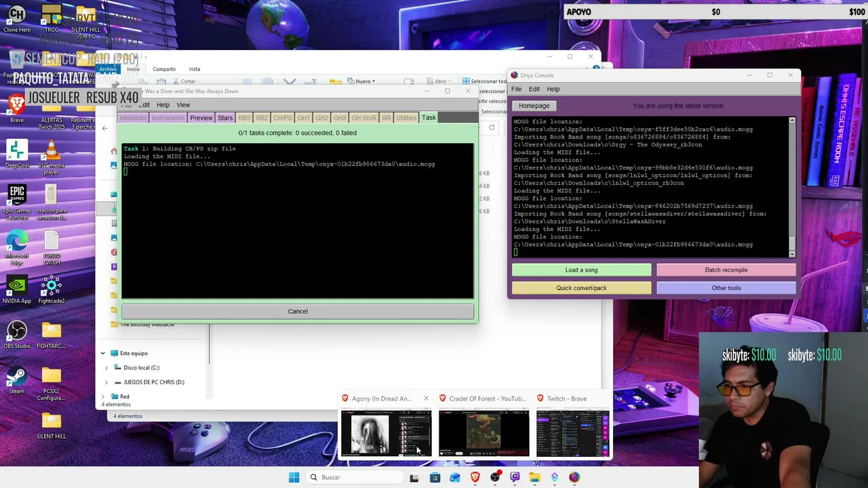The image size is (868, 488).
Task: Open Microsoft Store from the taskbar
Action: (435, 477)
